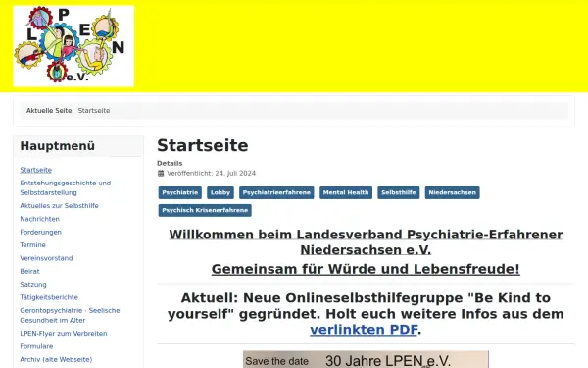Viewport: 588px width, 368px height.
Task: Open the Beirat link
Action: click(x=29, y=271)
